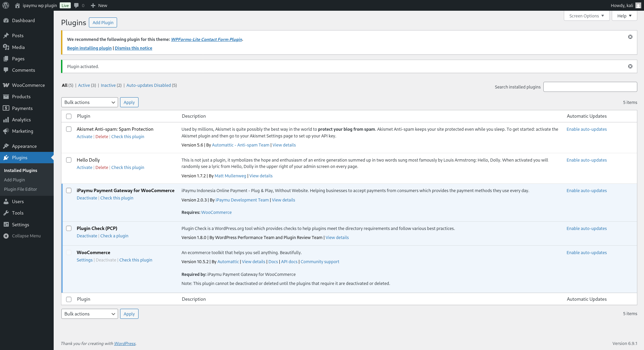This screenshot has height=350, width=644.
Task: Click the bottom Apply button
Action: [x=129, y=314]
